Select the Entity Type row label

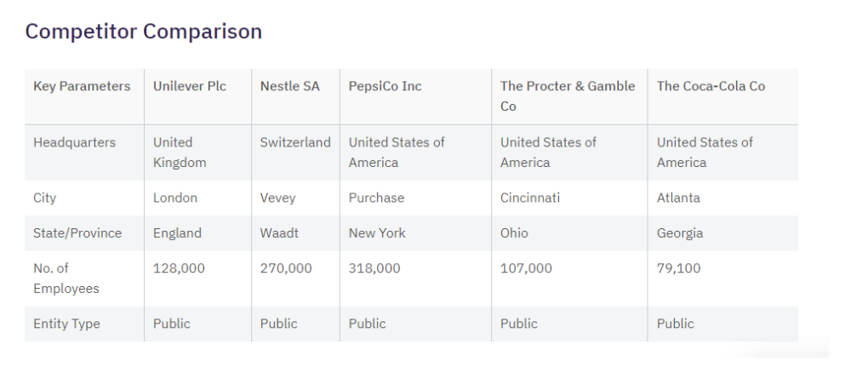(x=69, y=324)
